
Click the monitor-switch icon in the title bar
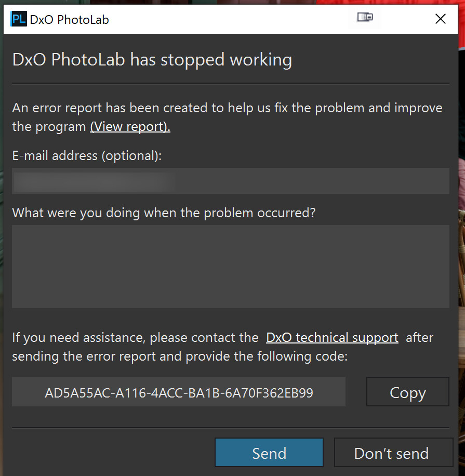coord(365,18)
